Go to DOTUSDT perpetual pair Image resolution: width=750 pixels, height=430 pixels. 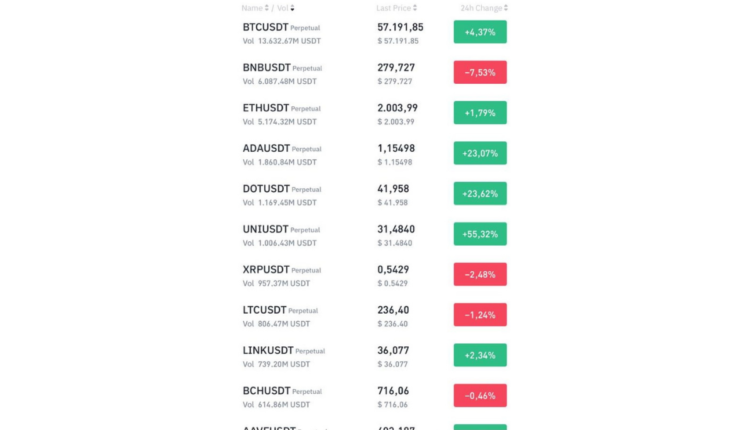(266, 189)
